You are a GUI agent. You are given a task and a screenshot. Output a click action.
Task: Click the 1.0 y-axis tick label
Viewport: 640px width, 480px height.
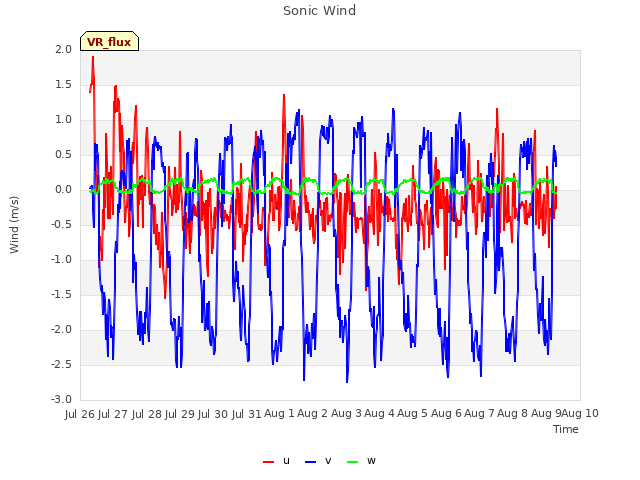63,120
